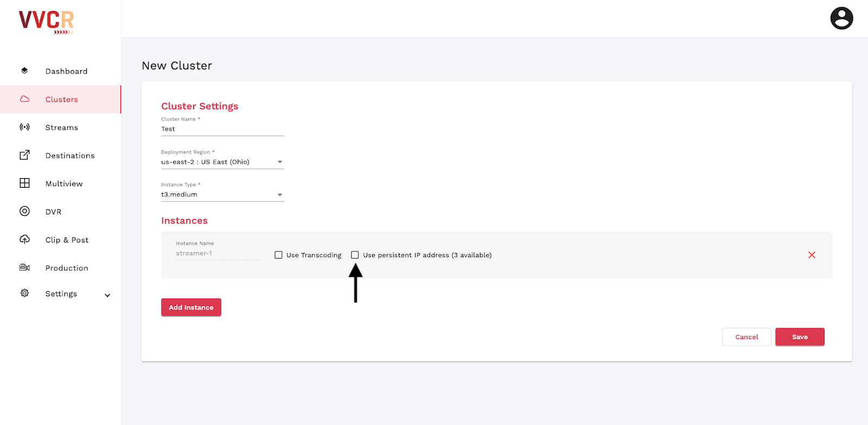Go to Streams in the sidebar
This screenshot has height=425, width=868.
point(60,128)
